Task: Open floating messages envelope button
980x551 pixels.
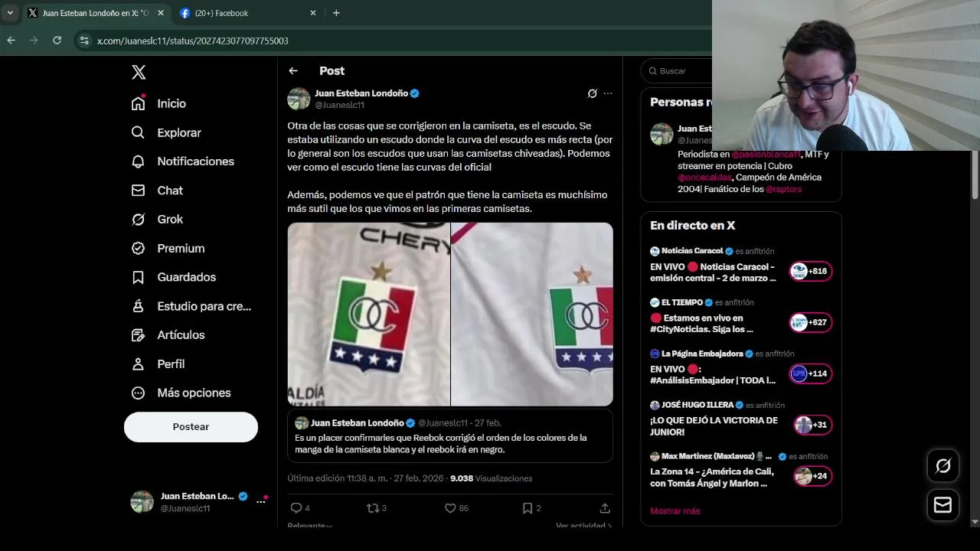Action: click(943, 505)
